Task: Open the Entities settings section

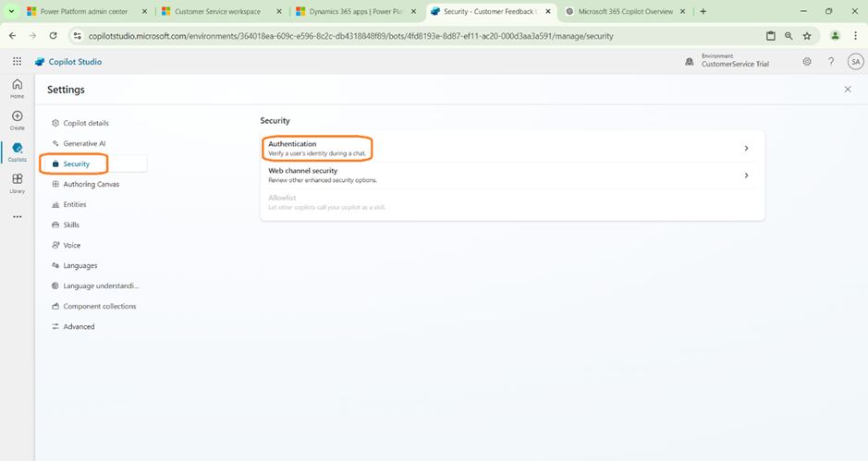Action: point(75,204)
